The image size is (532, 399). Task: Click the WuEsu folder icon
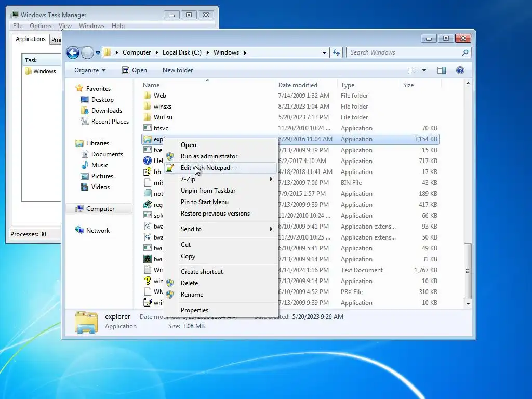pyautogui.click(x=147, y=117)
